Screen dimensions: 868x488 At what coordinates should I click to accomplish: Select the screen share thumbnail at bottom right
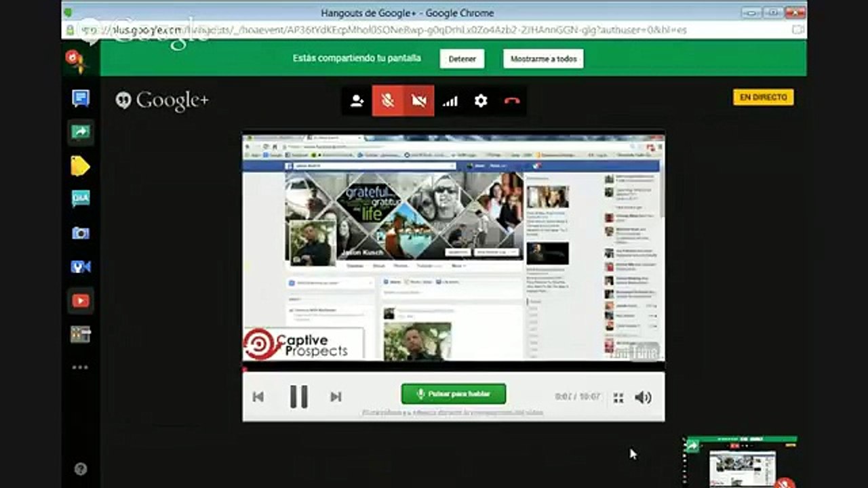point(741,462)
